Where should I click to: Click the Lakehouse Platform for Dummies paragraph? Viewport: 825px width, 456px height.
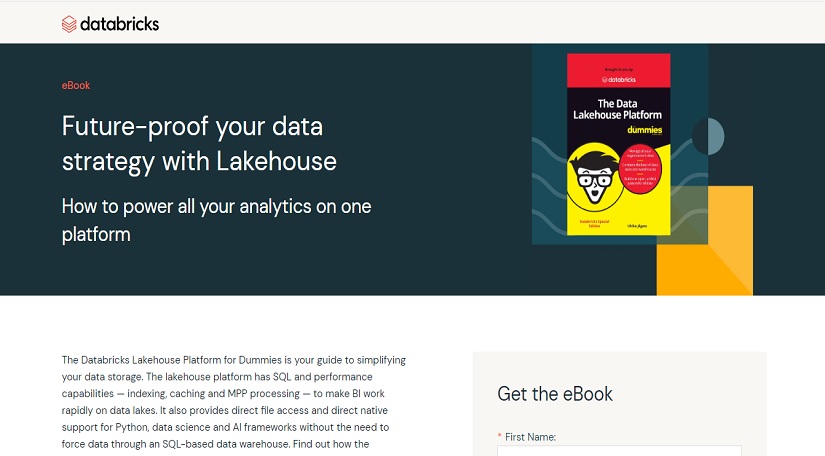234,402
